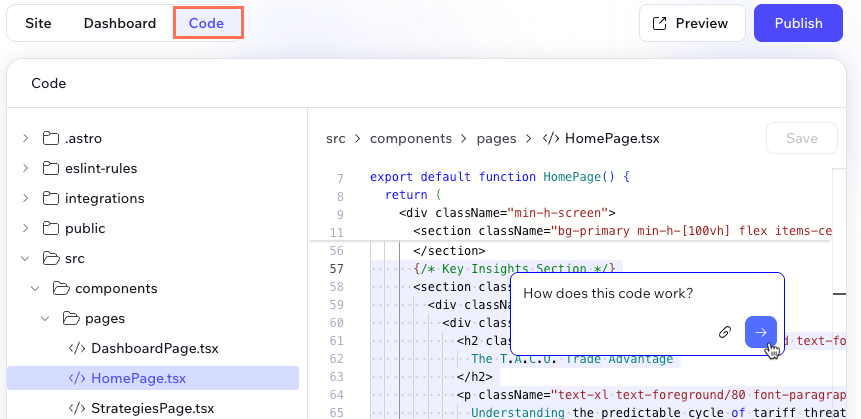
Task: Switch to the Site tab
Action: click(38, 23)
